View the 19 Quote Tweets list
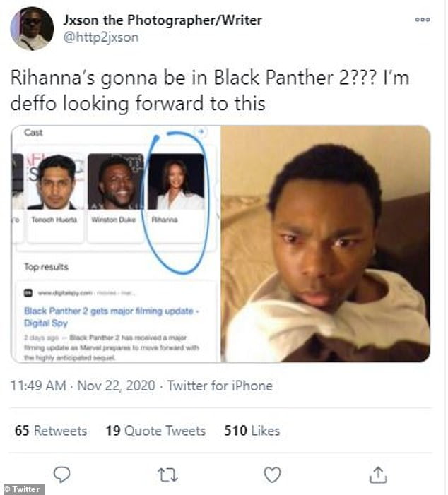Image resolution: width=448 pixels, height=495 pixels. 155,430
